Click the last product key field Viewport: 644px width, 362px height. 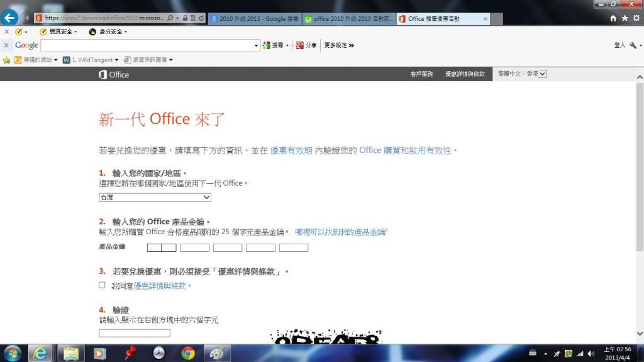coord(294,247)
